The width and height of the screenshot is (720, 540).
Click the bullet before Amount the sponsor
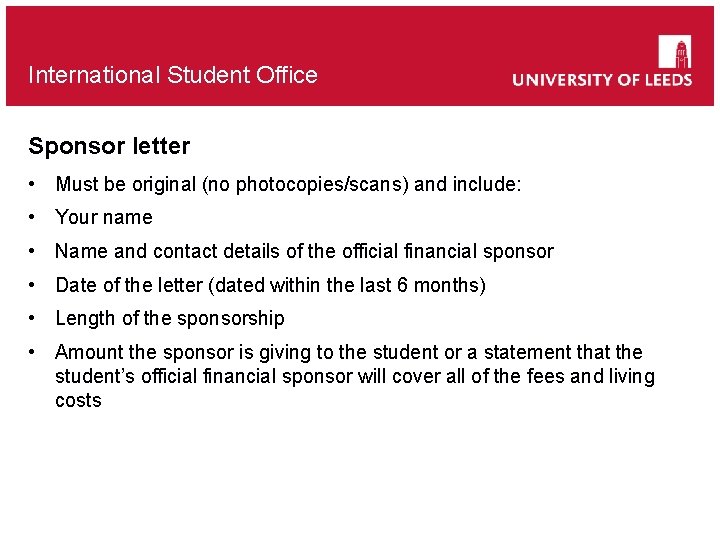31,352
